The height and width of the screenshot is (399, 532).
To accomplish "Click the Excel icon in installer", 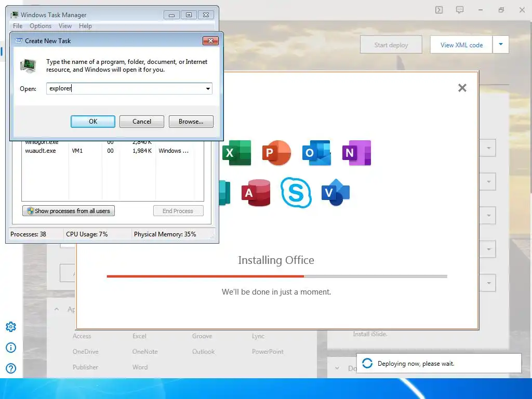I will pyautogui.click(x=237, y=153).
